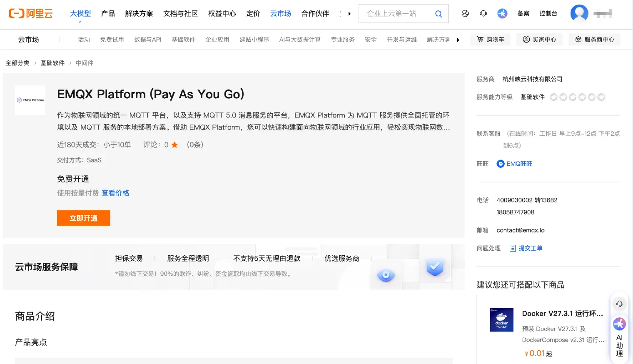
Task: Open the globe language icon in header
Action: [465, 13]
